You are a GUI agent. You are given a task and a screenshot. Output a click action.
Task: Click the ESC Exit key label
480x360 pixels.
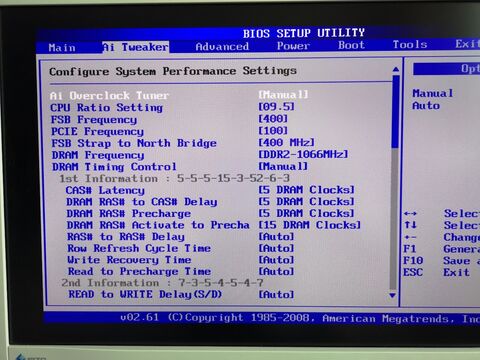click(x=413, y=272)
